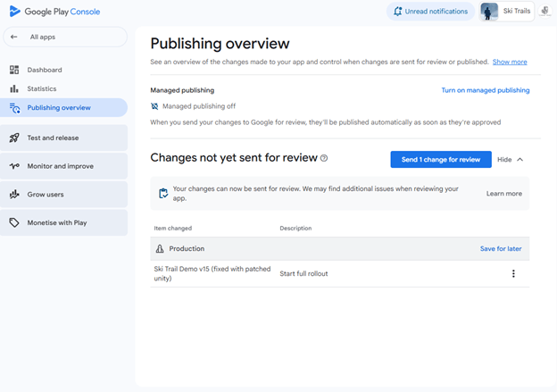Image resolution: width=557 pixels, height=392 pixels.
Task: Expand the Monitor and improve section
Action: click(x=60, y=166)
